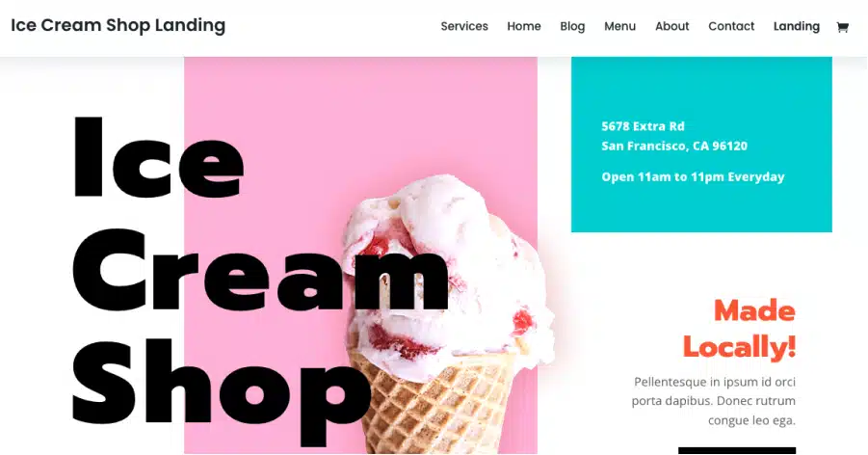Go to the Home page
The image size is (868, 455).
point(524,27)
